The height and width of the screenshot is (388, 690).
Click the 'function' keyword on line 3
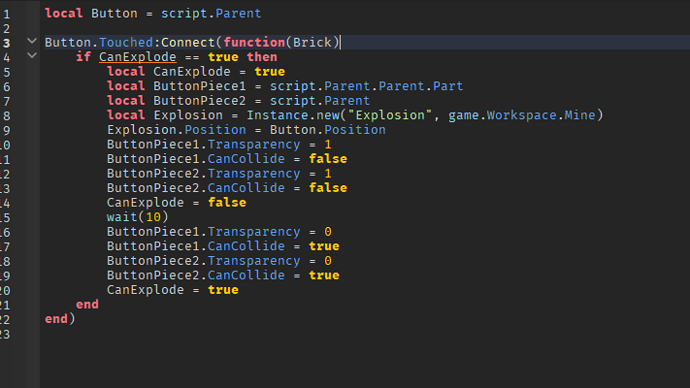click(254, 43)
